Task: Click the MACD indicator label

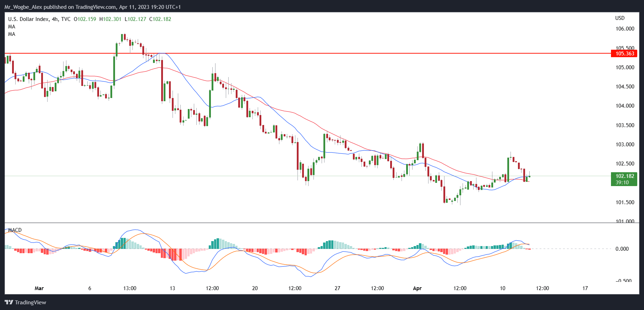Action: 15,230
